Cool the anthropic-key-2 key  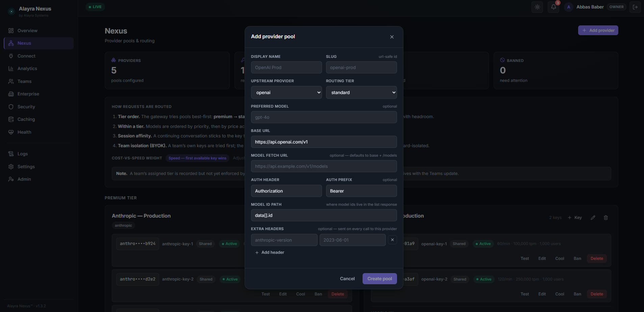[x=300, y=294]
